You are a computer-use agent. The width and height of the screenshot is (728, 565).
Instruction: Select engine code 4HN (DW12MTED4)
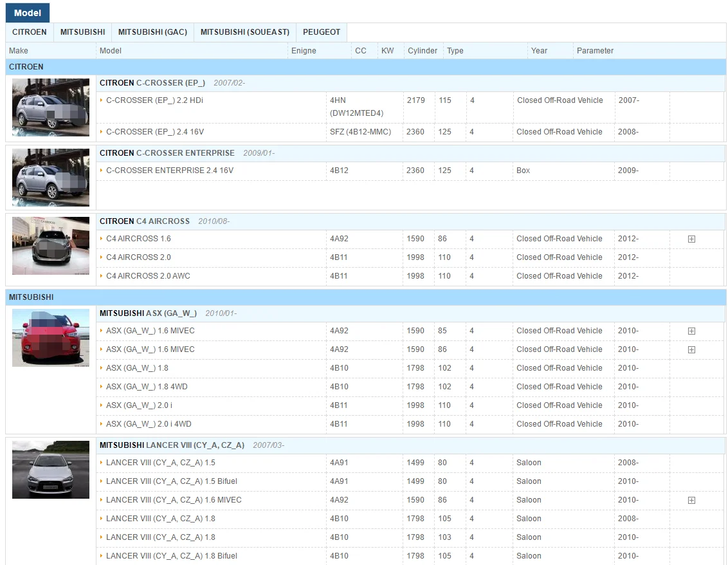(x=356, y=107)
